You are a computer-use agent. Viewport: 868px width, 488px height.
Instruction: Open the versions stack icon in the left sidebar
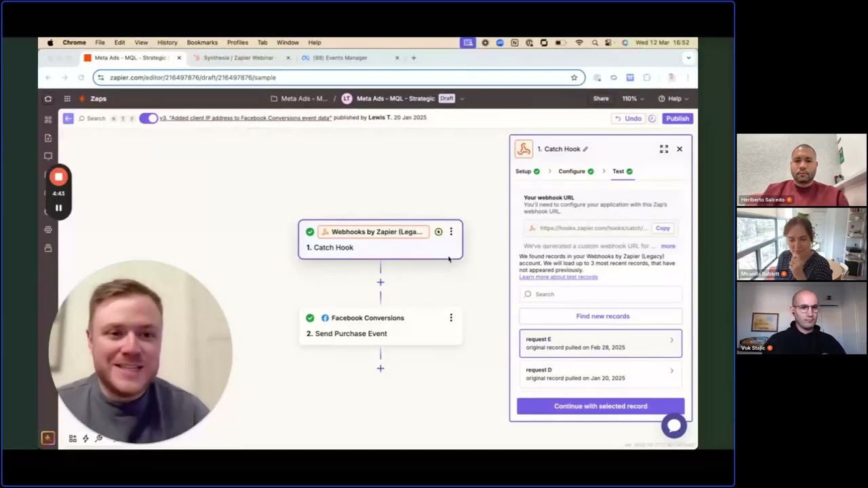tap(48, 247)
